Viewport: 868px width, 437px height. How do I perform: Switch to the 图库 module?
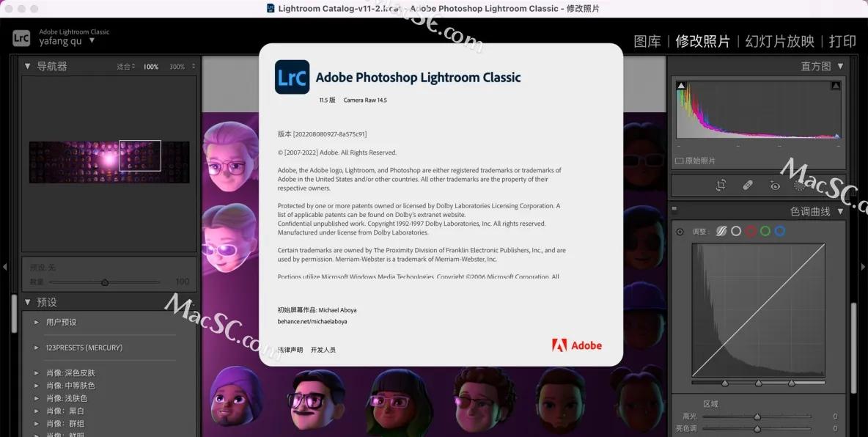coord(647,41)
